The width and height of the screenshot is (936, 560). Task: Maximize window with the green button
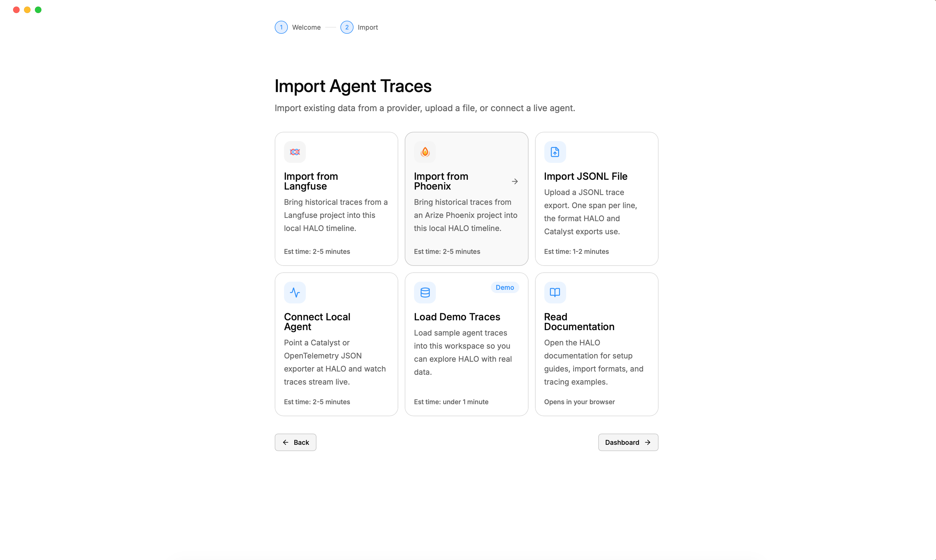tap(38, 10)
